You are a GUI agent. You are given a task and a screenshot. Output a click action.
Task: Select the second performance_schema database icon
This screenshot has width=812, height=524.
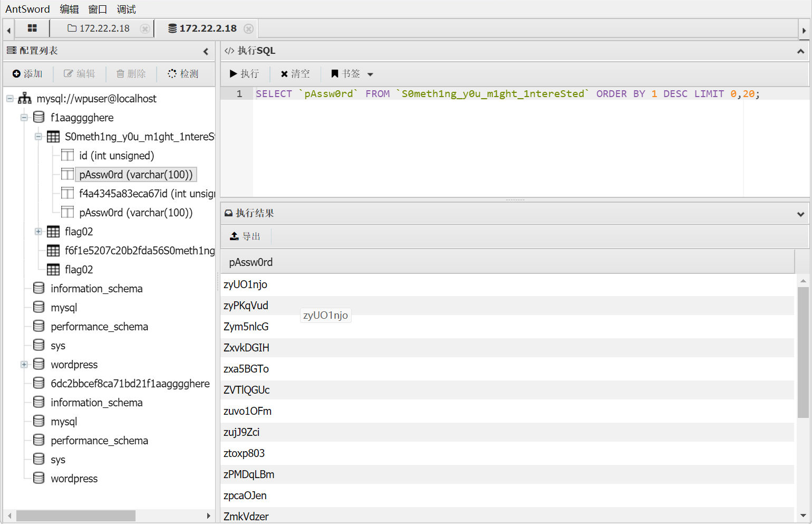(39, 441)
